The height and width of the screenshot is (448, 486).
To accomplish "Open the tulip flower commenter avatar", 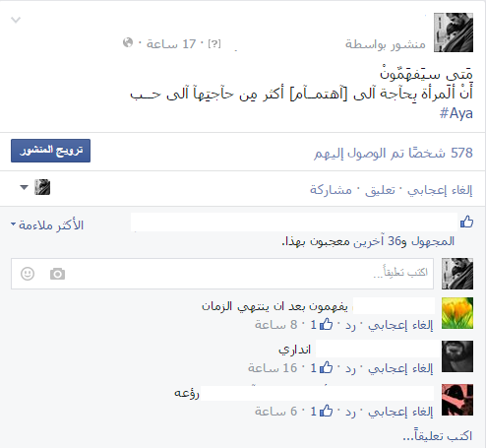I will [457, 313].
